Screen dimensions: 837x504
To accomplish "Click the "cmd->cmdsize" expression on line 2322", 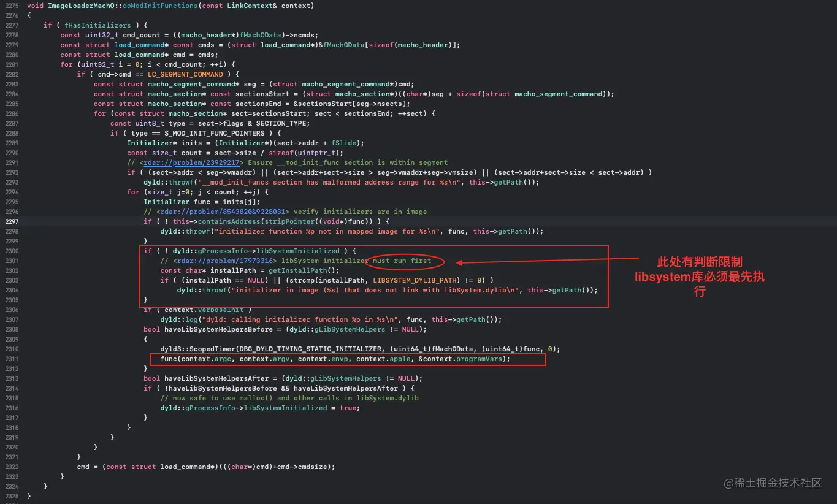I will tap(307, 467).
